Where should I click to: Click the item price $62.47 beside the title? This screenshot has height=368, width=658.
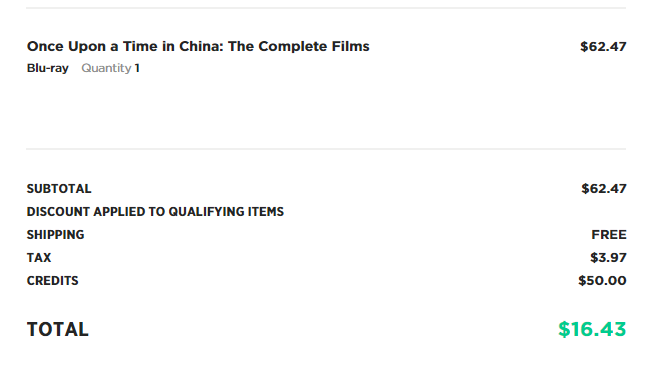[603, 47]
